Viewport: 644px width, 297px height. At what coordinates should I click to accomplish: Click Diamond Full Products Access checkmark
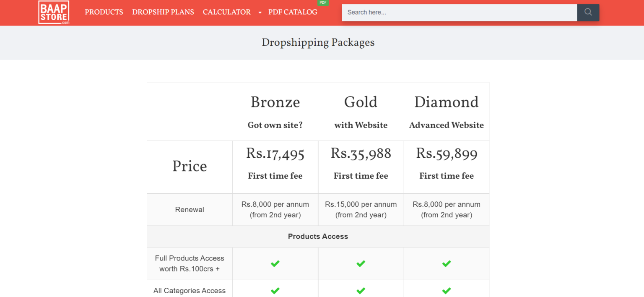[x=447, y=263]
